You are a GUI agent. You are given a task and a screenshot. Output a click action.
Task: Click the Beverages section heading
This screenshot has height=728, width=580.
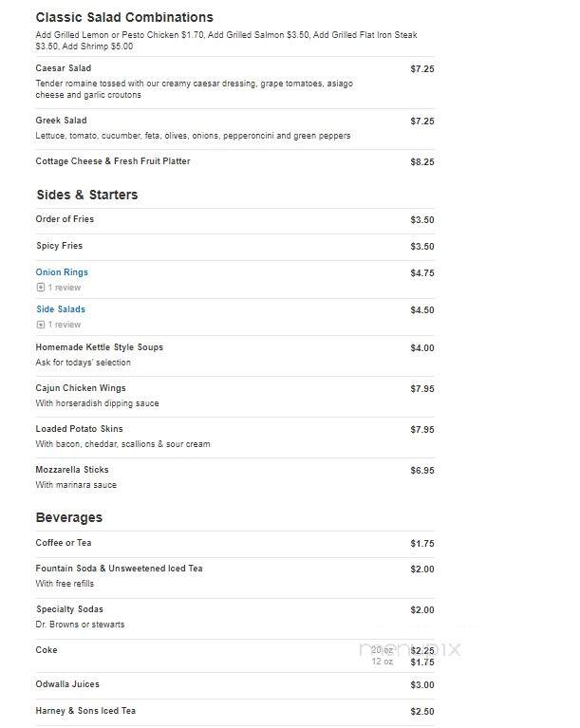tap(69, 517)
